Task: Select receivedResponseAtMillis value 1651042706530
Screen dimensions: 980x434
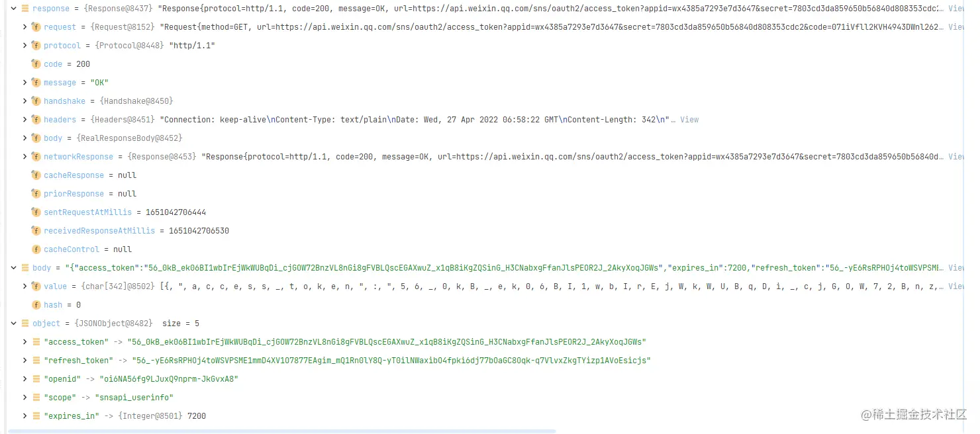Action: 199,231
